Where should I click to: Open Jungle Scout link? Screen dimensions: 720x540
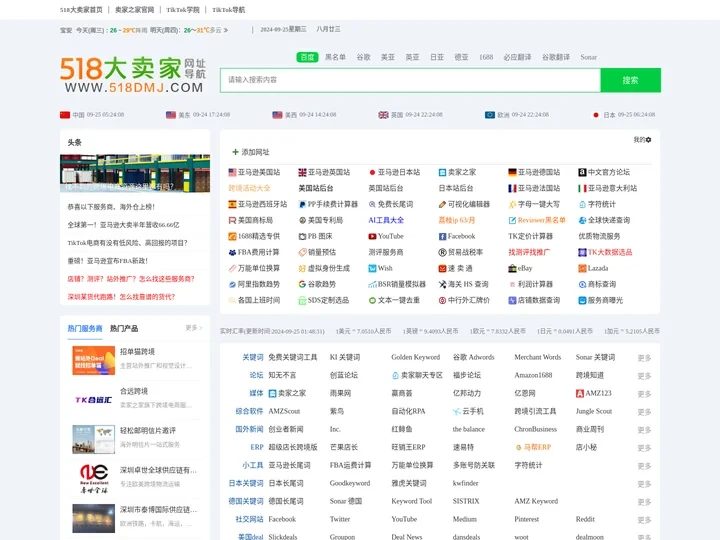click(x=594, y=411)
